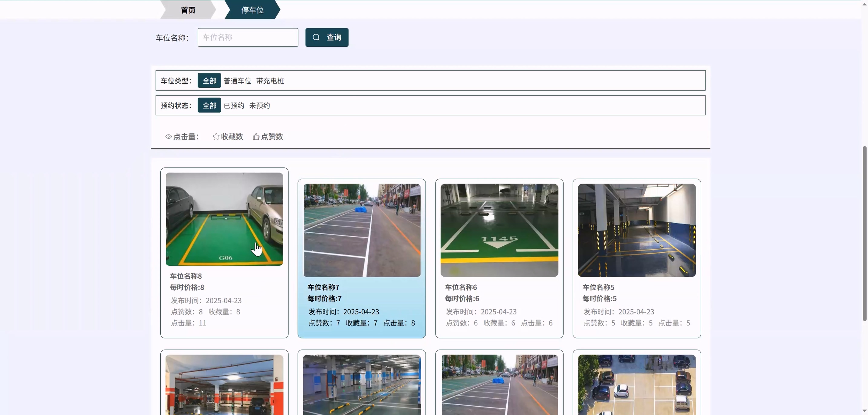Select 全部 in 预约状态 filter
Image resolution: width=868 pixels, height=415 pixels.
click(209, 105)
